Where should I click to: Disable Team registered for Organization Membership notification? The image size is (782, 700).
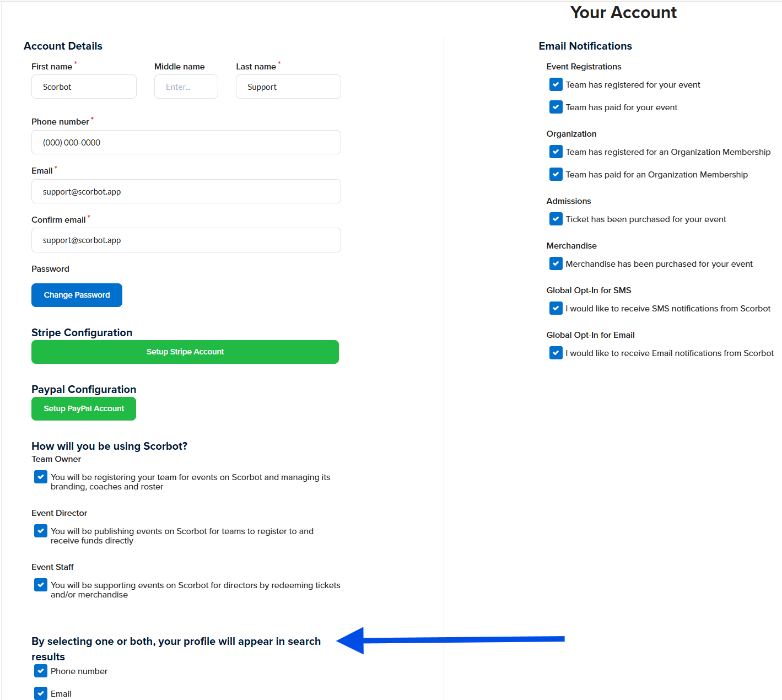(556, 152)
